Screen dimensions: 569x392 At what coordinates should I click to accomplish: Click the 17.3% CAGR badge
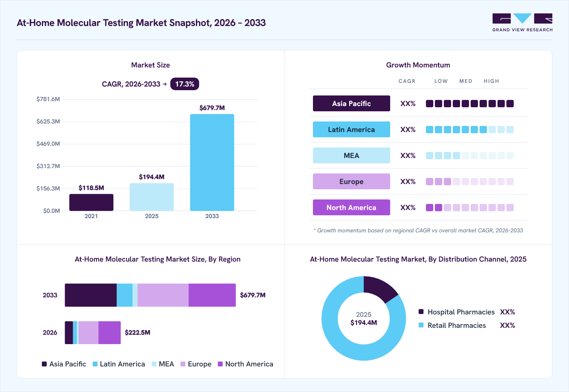tap(185, 84)
